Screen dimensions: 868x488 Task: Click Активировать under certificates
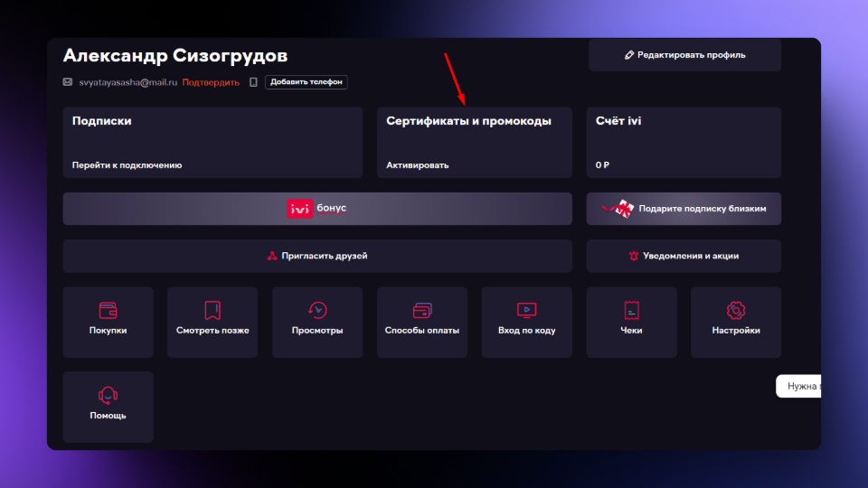pos(418,164)
